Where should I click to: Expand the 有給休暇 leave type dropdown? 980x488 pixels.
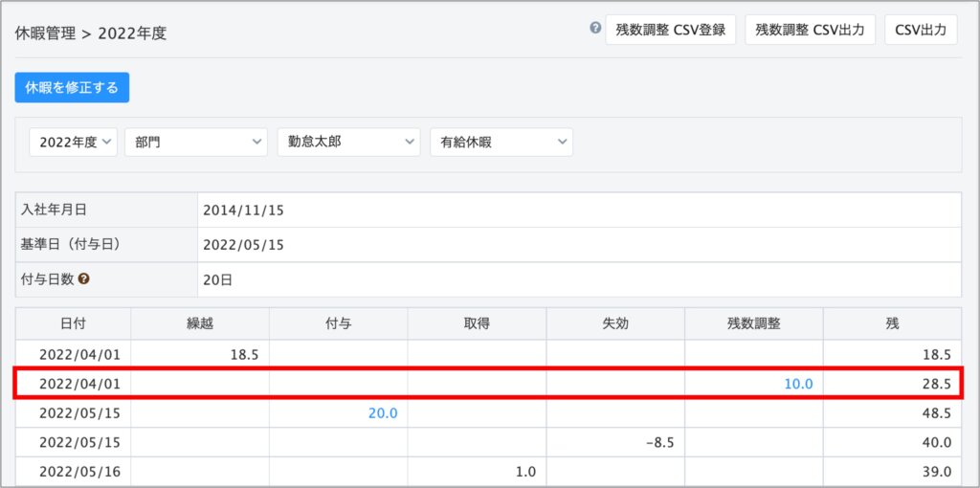point(501,142)
